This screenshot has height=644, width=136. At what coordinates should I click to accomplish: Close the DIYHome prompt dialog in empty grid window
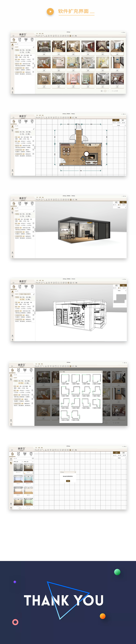(75, 472)
